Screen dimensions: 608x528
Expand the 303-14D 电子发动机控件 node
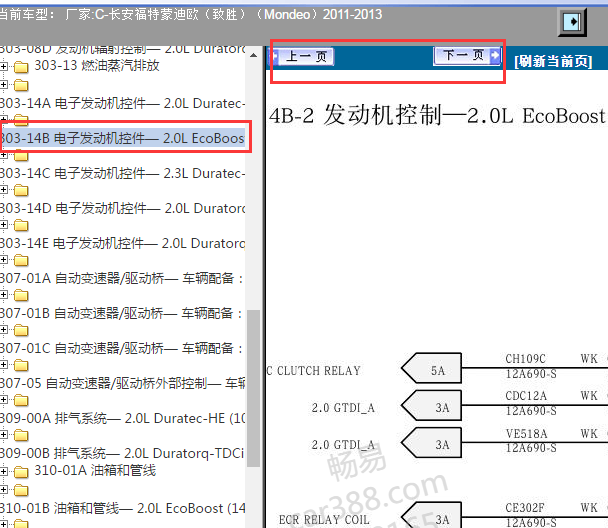[x=3, y=190]
